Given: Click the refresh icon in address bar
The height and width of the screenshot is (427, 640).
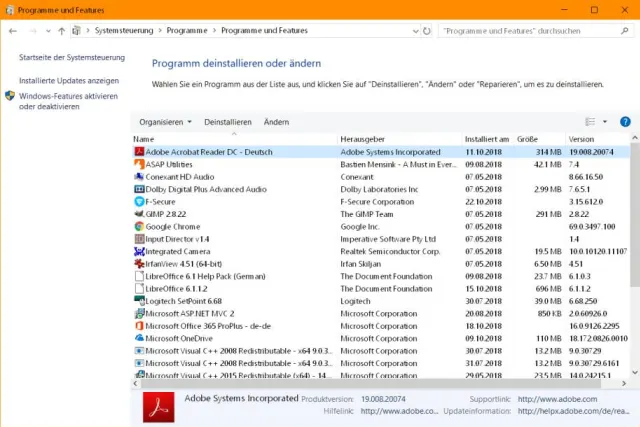Looking at the screenshot, I should pos(427,31).
